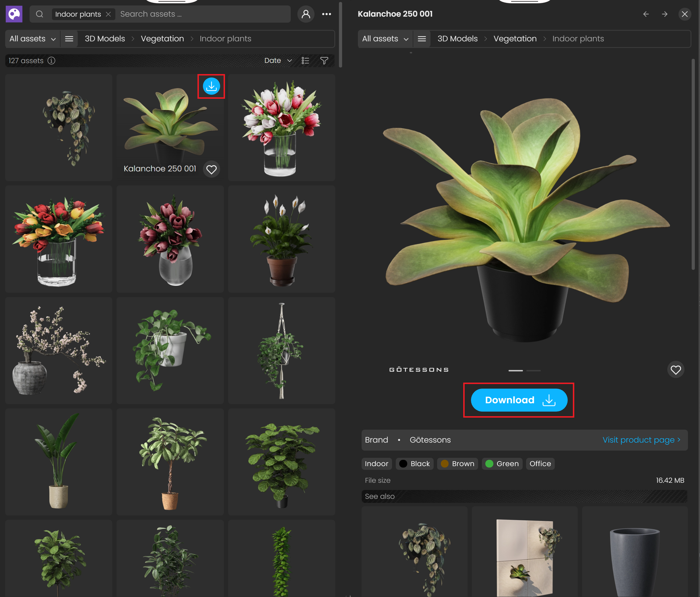Screen dimensions: 700x597
Task: Open the user profile icon
Action: click(x=306, y=14)
